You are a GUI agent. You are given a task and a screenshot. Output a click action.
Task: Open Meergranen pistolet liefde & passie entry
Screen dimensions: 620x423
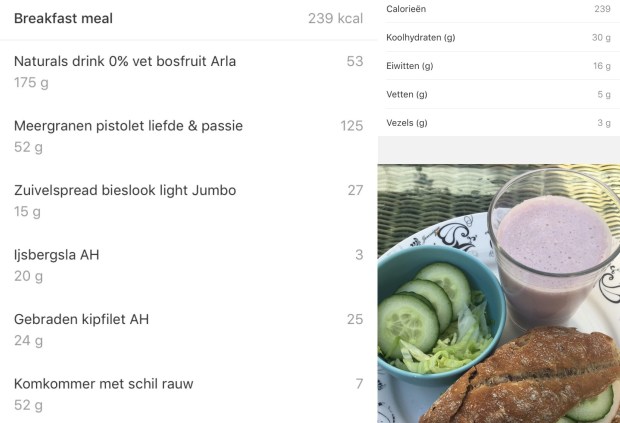[188, 136]
